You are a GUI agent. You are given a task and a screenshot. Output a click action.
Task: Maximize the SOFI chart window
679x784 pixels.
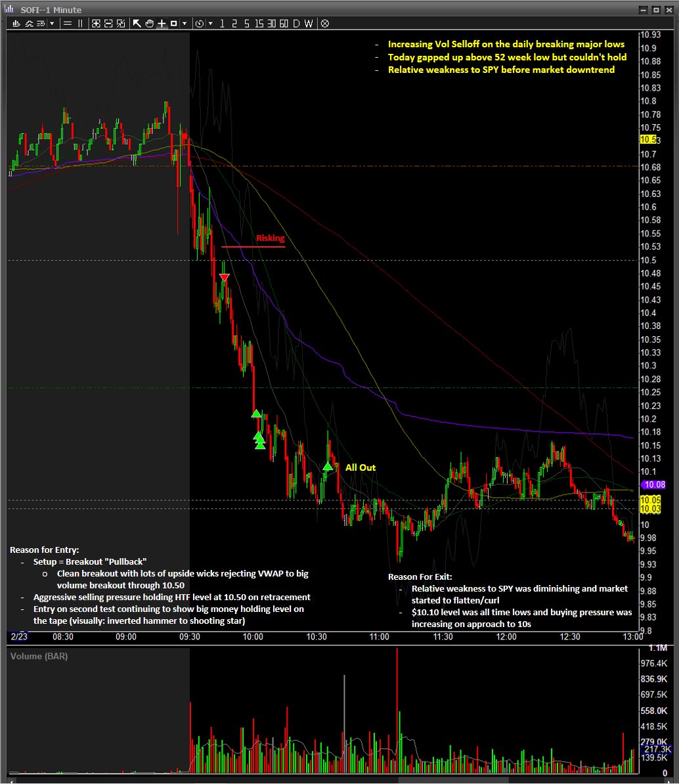point(656,9)
